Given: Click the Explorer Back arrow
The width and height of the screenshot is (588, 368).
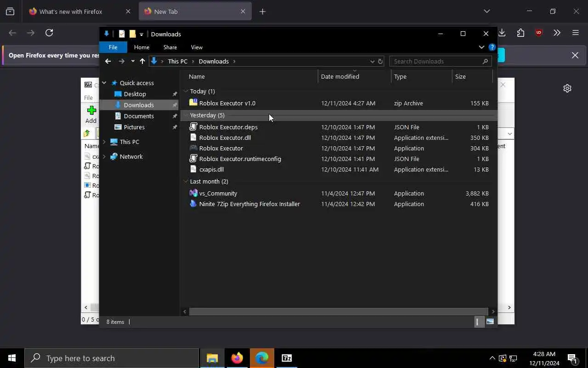Looking at the screenshot, I should pyautogui.click(x=108, y=61).
